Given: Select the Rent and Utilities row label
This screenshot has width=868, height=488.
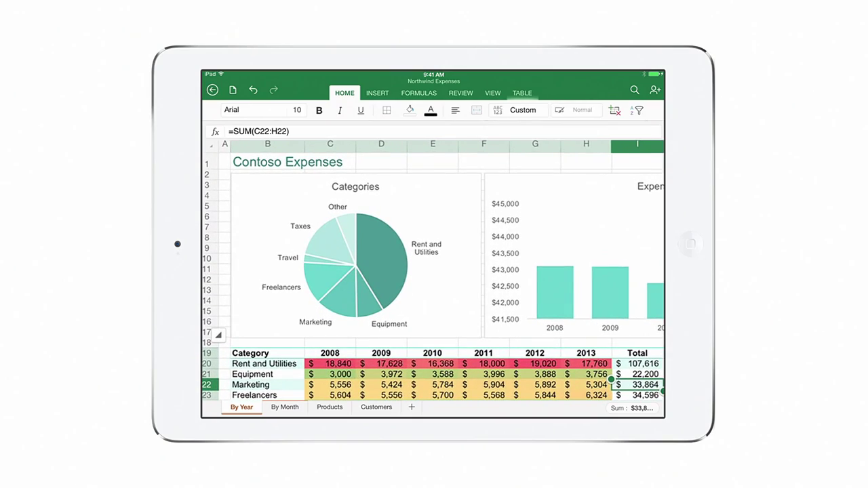Looking at the screenshot, I should click(267, 363).
